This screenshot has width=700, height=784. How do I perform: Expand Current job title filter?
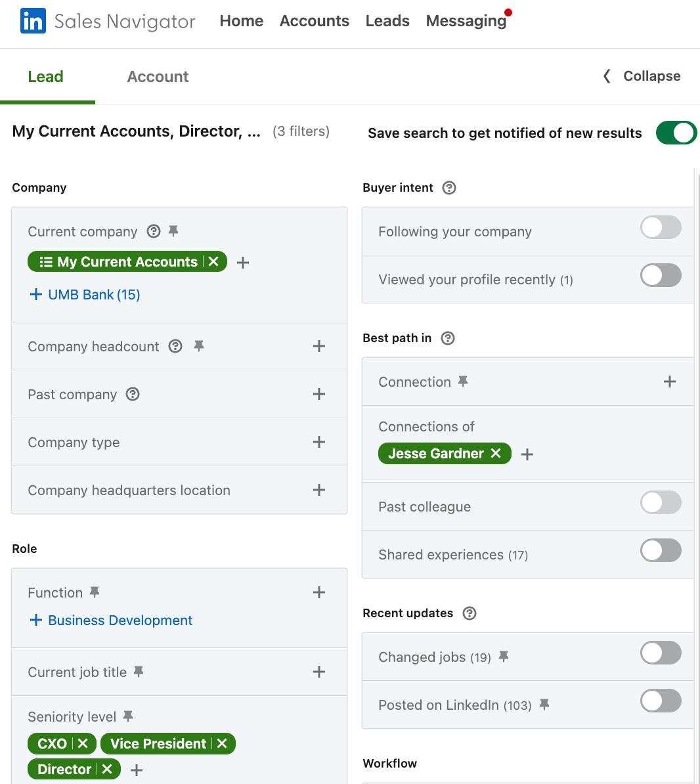tap(319, 672)
